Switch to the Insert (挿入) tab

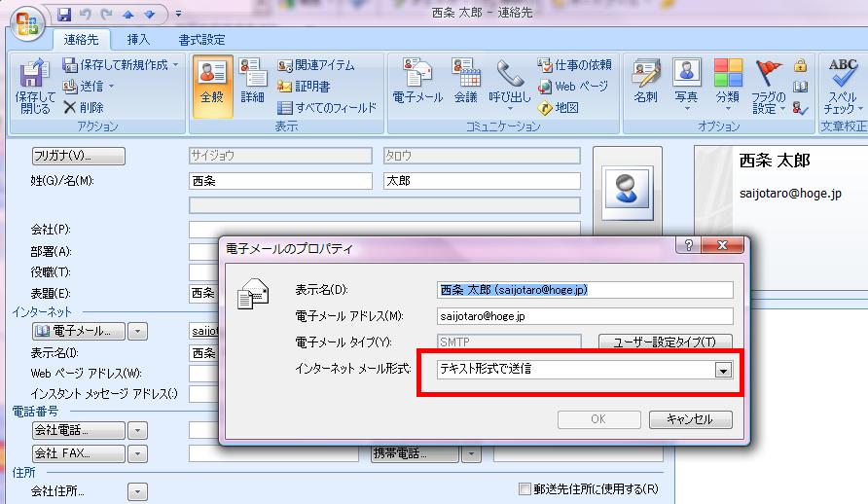[138, 40]
